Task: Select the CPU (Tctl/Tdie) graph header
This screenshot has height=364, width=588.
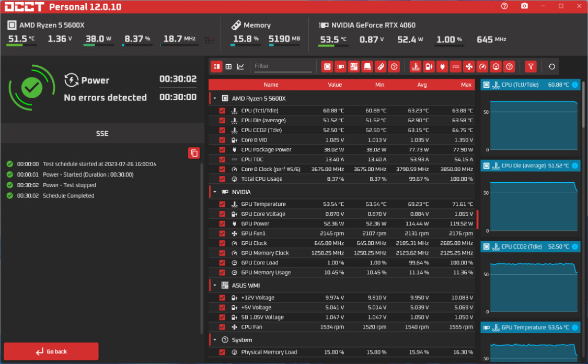Action: pos(531,85)
